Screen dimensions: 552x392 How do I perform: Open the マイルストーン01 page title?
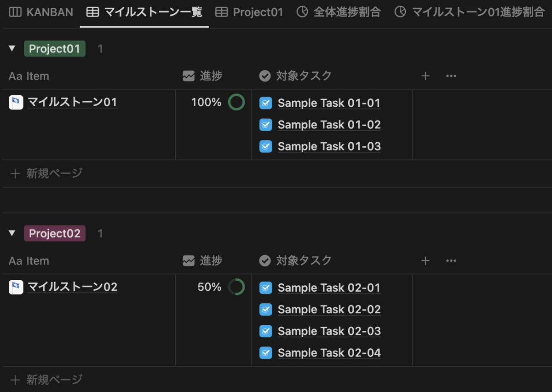(72, 102)
